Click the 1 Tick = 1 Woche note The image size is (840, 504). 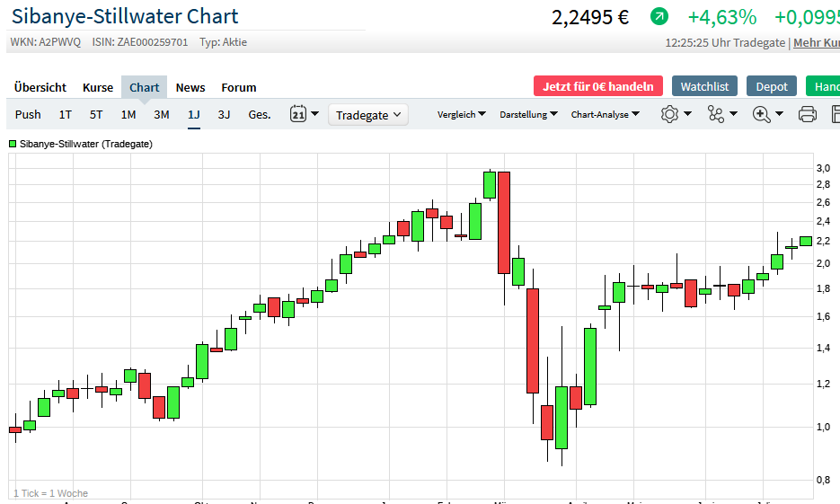click(x=50, y=492)
